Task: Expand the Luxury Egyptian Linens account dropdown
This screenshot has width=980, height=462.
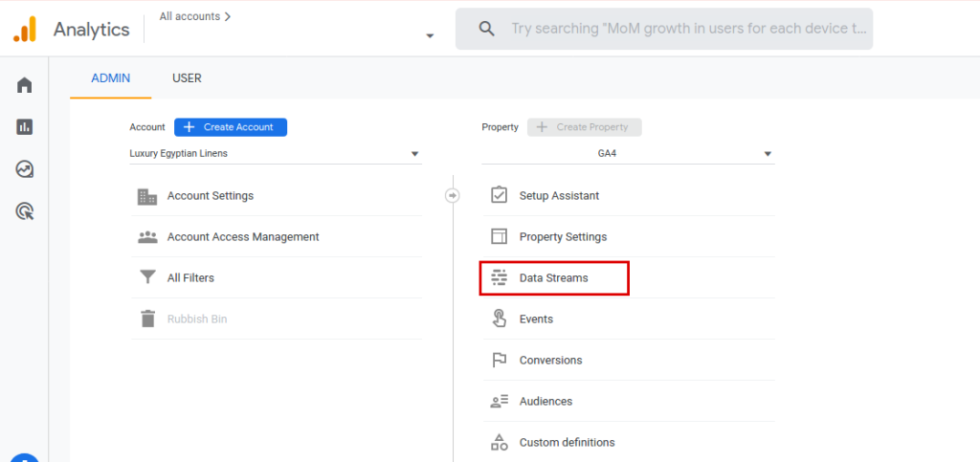Action: 414,153
